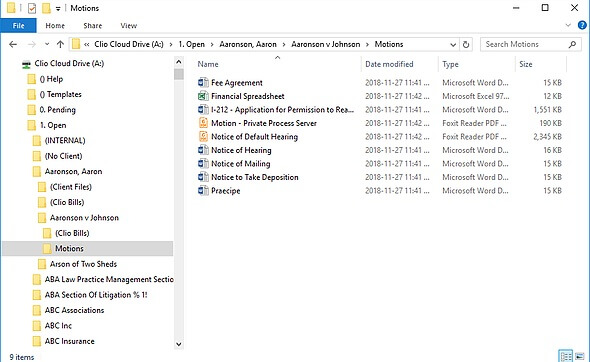Click the tree pane scroll down arrow
This screenshot has width=590, height=362.
pos(179,344)
